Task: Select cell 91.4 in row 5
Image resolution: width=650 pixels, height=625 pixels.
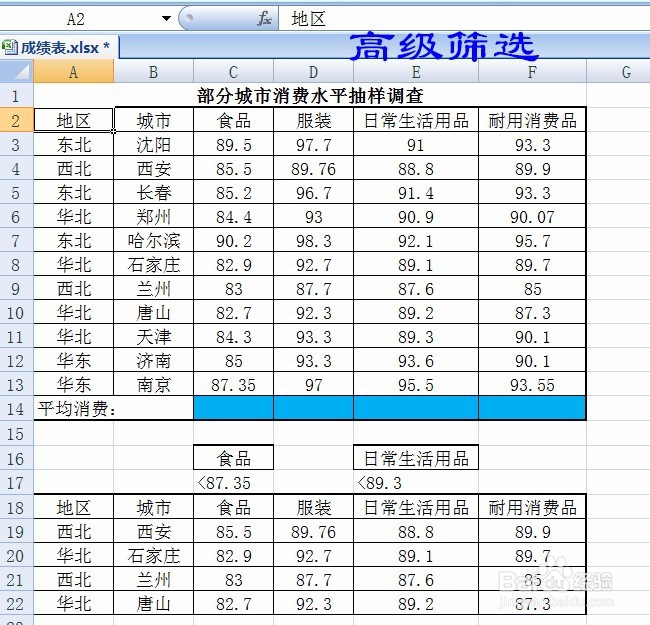Action: point(416,193)
